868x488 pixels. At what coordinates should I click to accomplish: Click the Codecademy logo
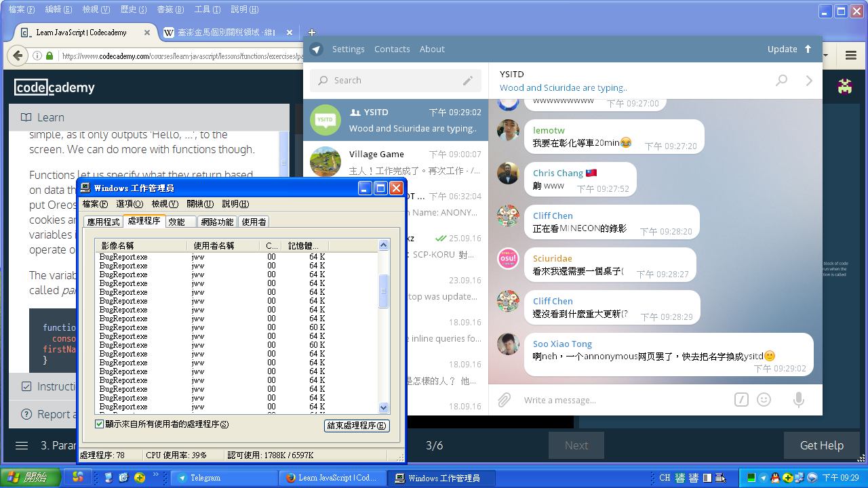54,87
